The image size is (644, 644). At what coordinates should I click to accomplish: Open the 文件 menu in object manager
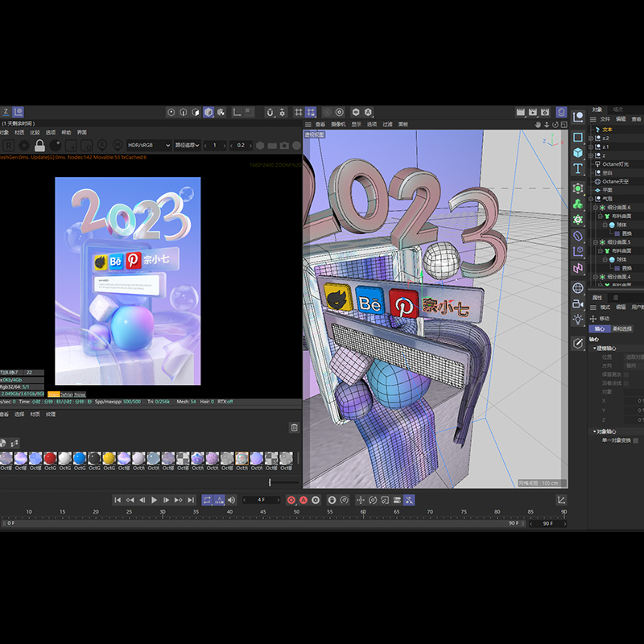605,119
